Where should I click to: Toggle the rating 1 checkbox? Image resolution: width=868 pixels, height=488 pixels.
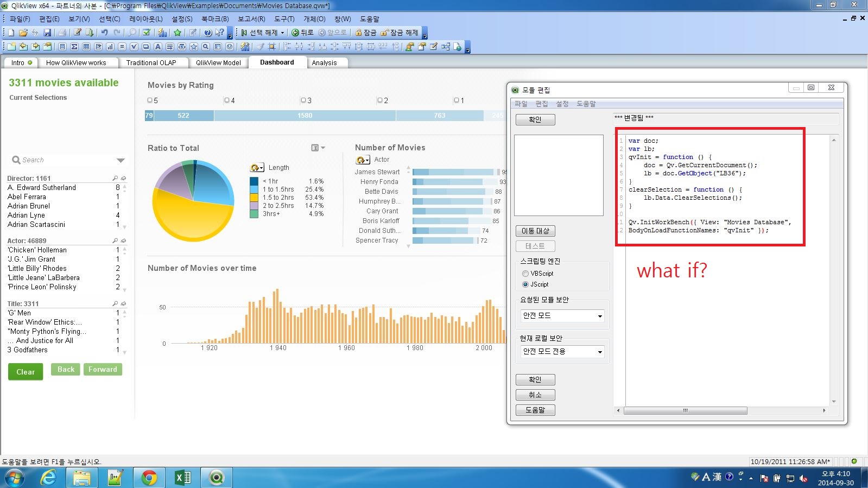[457, 100]
